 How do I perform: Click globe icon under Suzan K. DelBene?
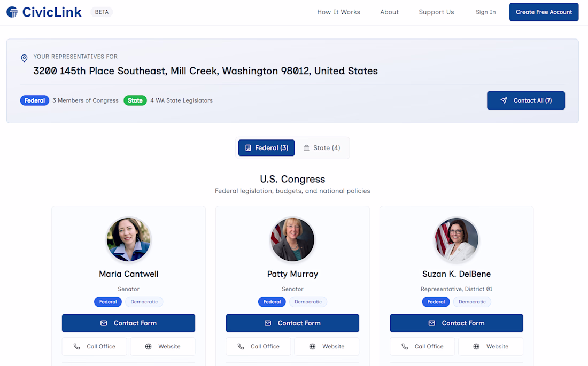coord(476,347)
